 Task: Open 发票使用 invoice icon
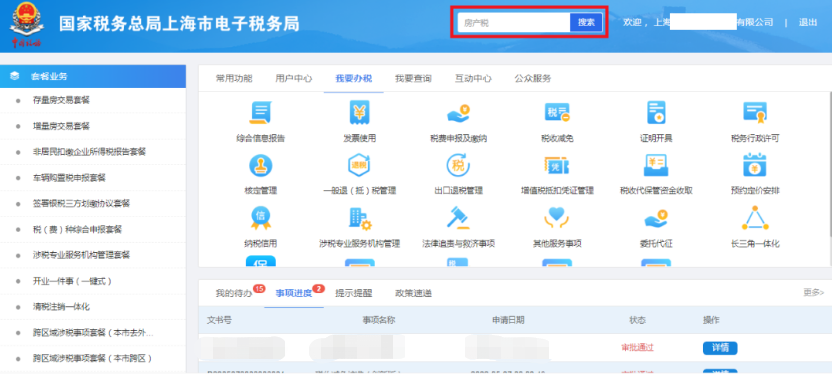tap(360, 113)
